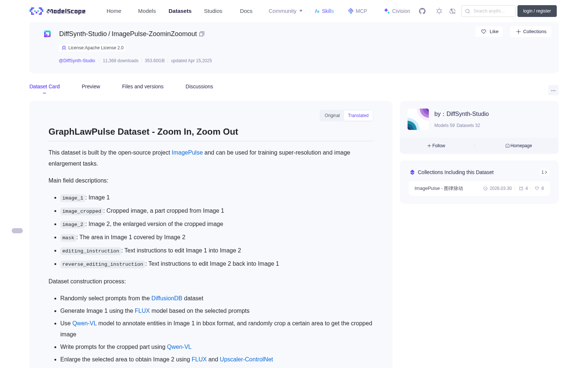Click the 'Models 59' count
588x368 pixels.
(444, 125)
